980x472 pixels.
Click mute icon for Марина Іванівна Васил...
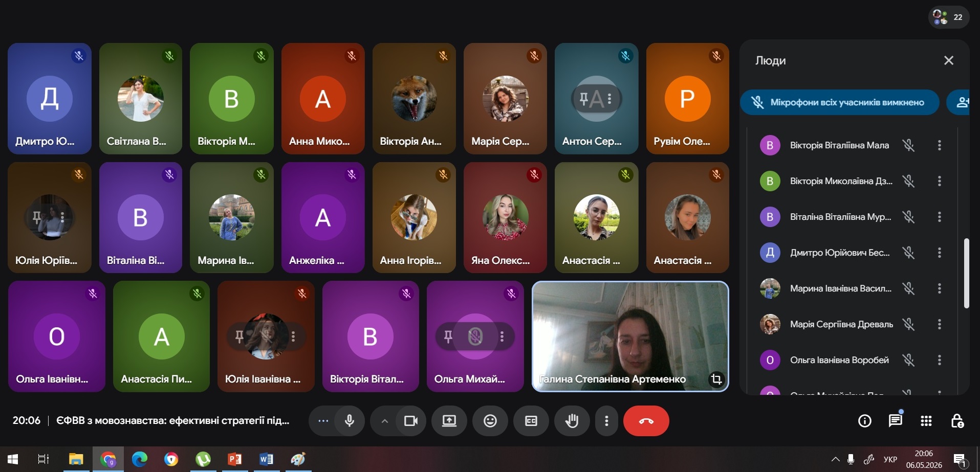tap(909, 288)
